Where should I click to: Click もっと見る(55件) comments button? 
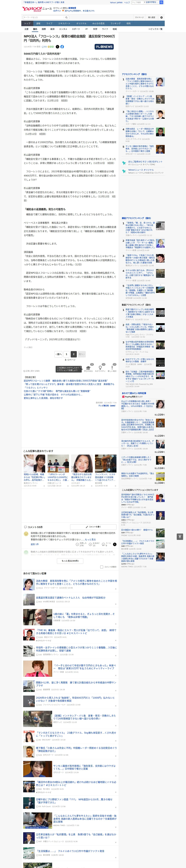click(x=70, y=561)
